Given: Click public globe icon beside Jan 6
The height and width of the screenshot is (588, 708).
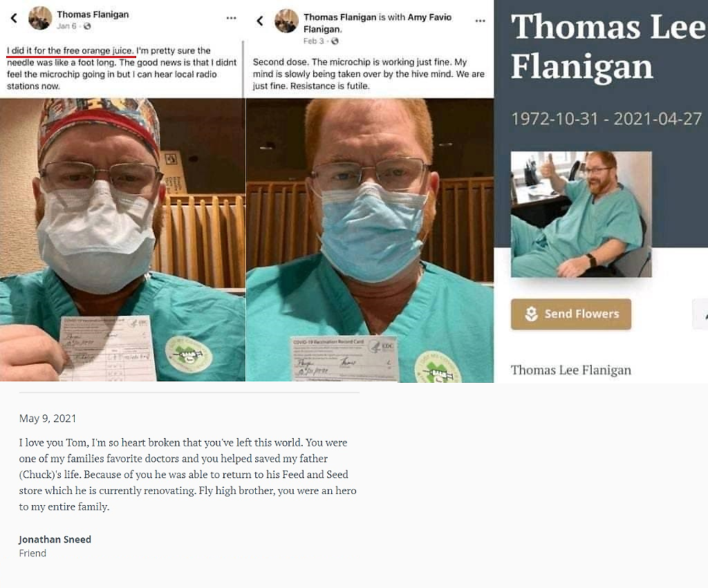Looking at the screenshot, I should point(87,26).
